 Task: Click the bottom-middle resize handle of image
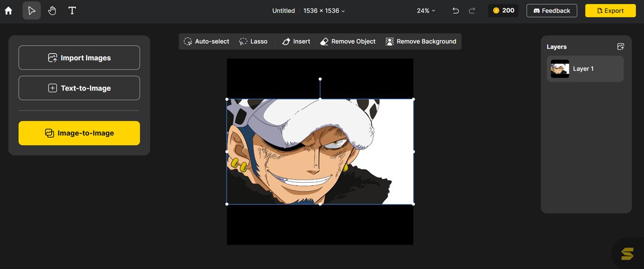point(320,204)
